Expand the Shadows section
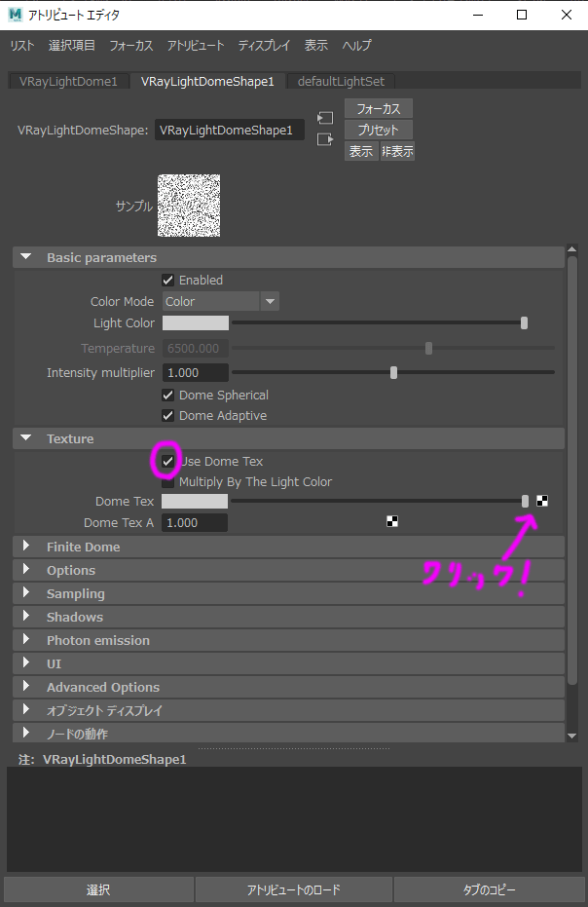 26,616
